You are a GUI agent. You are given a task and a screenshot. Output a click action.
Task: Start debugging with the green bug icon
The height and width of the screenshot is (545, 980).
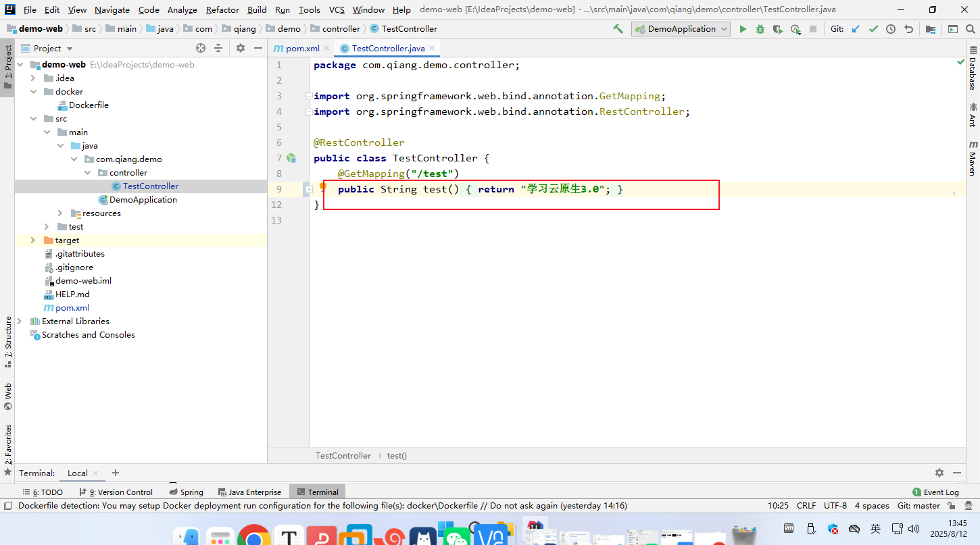point(760,29)
